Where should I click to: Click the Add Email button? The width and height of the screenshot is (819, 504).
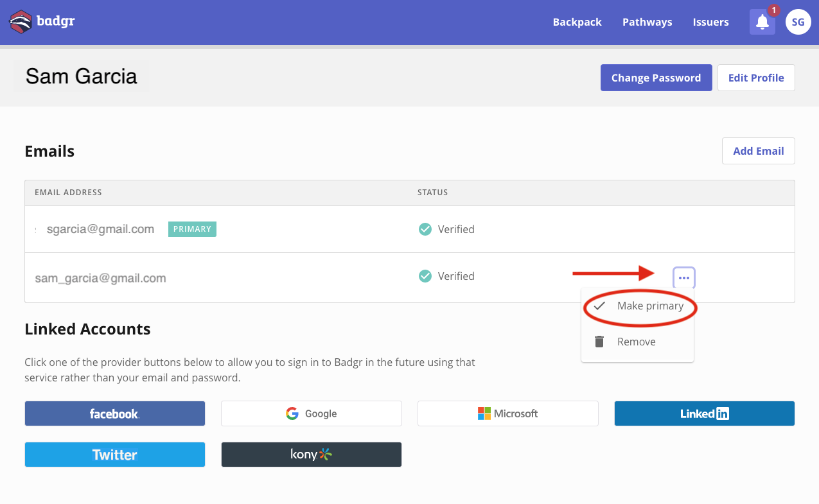[x=759, y=151]
